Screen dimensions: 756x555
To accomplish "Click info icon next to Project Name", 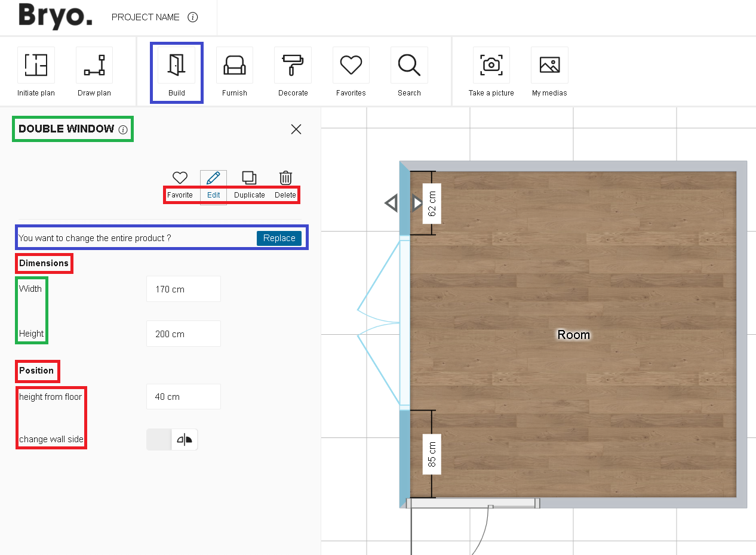I will point(192,17).
